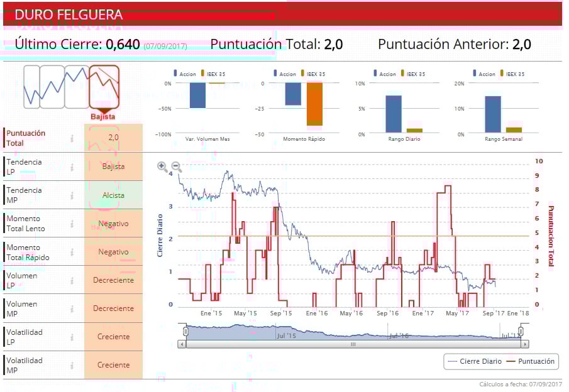Screen dimensions: 569x392
Task: Select the first trend thumbnail box on the left
Action: point(31,87)
